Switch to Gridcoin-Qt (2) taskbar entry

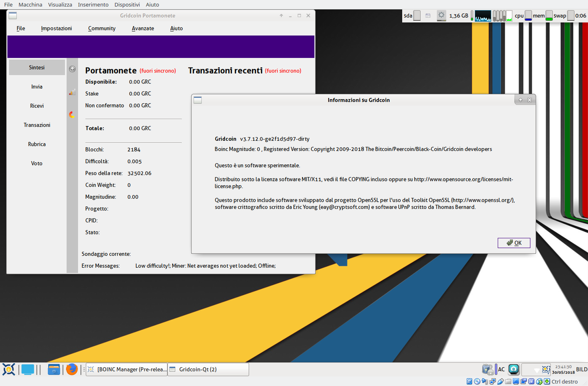[208, 370]
